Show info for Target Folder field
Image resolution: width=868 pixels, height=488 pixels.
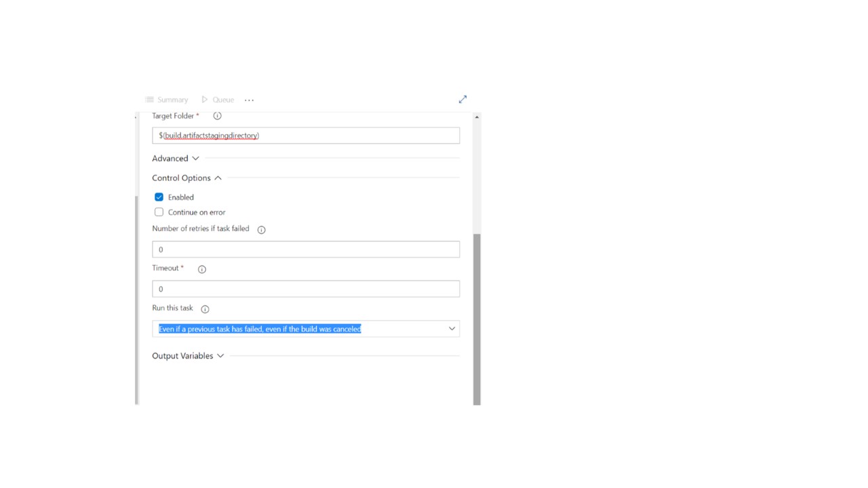(x=217, y=116)
